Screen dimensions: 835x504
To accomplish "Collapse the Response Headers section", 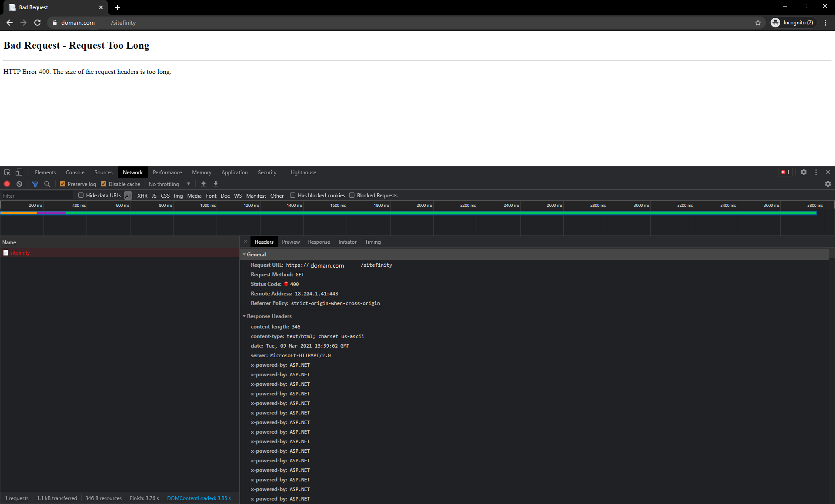I will (244, 316).
